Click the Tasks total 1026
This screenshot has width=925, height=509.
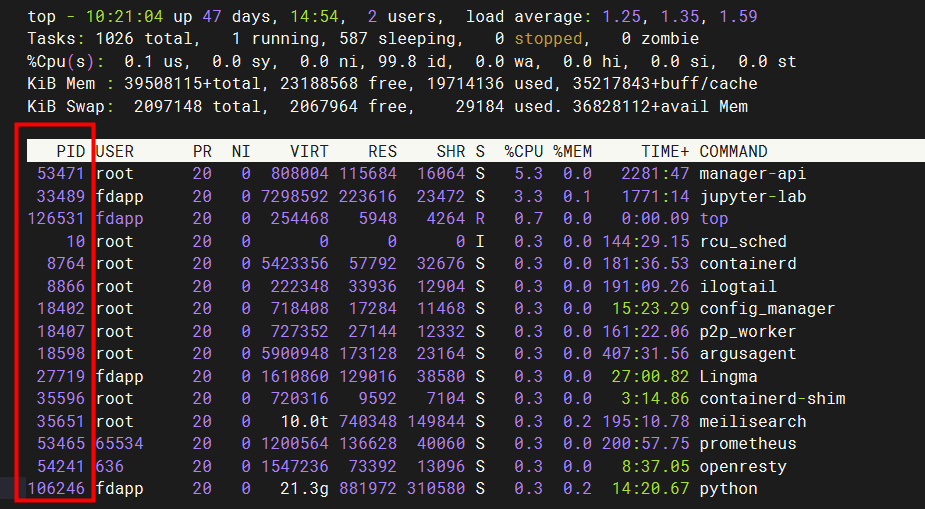tap(114, 38)
